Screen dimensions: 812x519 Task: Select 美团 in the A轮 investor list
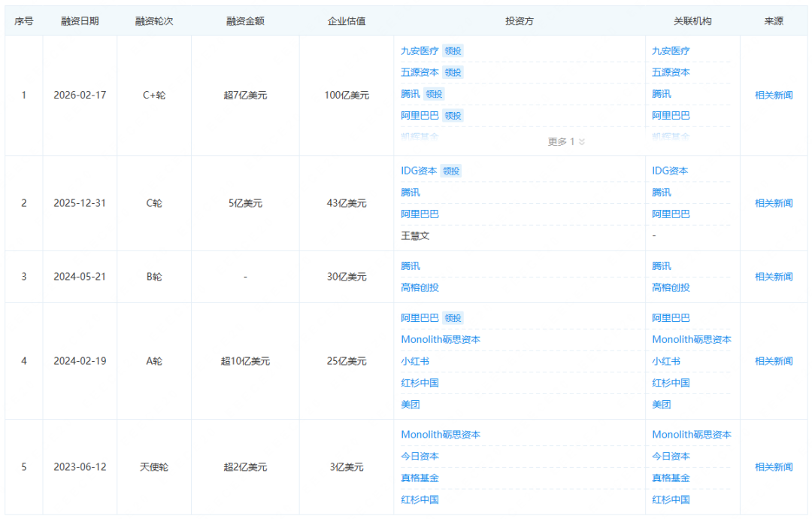tap(410, 405)
